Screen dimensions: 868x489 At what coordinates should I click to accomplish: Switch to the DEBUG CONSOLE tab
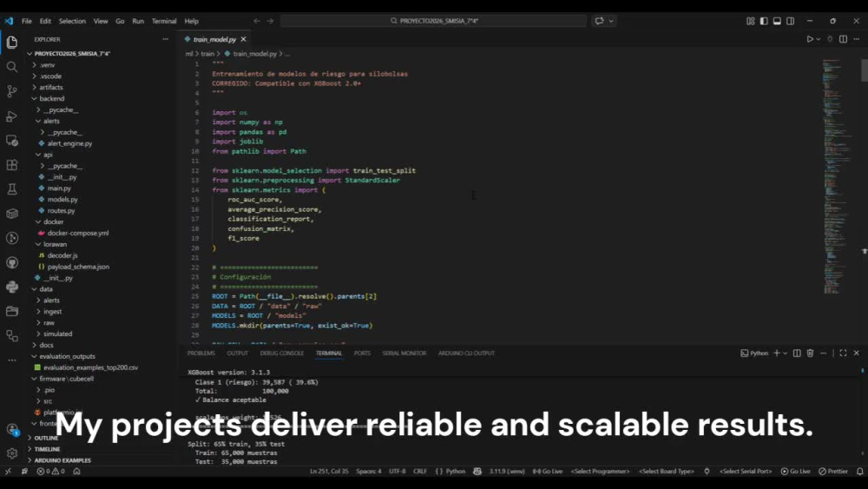(282, 354)
